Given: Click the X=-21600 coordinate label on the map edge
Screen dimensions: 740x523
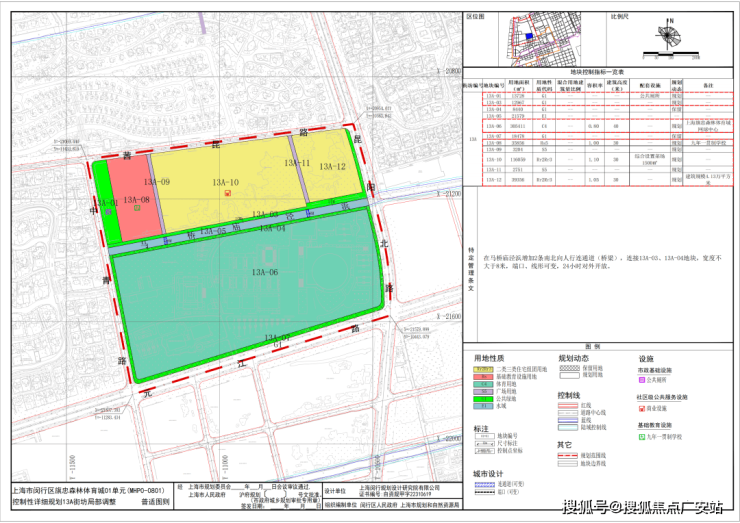Looking at the screenshot, I should point(449,316).
